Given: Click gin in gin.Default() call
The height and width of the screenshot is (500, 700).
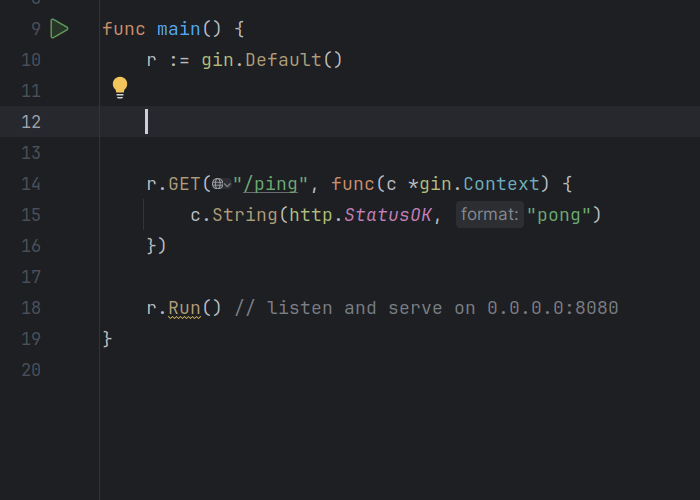Looking at the screenshot, I should pos(217,60).
